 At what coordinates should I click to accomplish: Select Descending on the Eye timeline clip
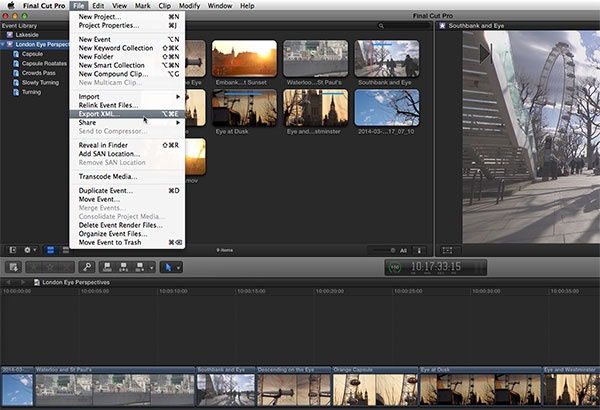293,387
